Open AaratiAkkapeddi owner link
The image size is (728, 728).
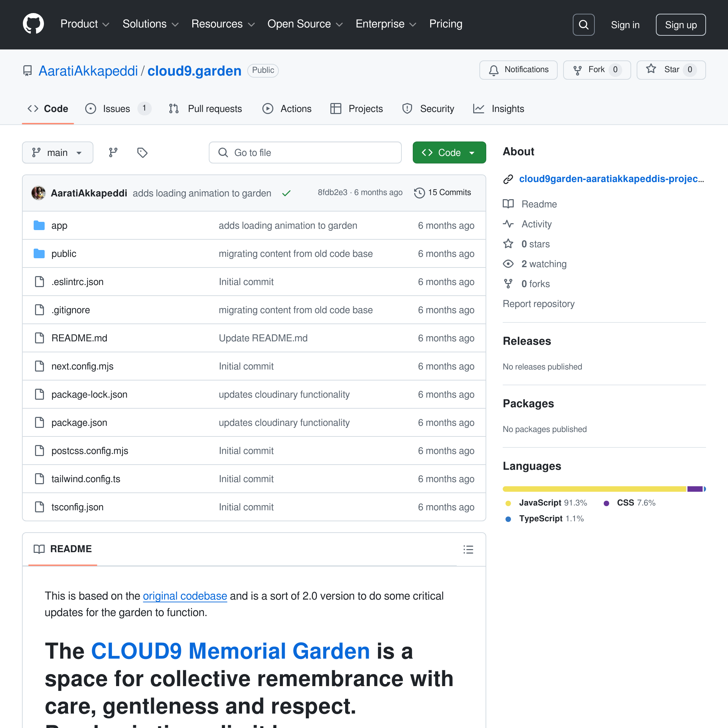pyautogui.click(x=88, y=71)
